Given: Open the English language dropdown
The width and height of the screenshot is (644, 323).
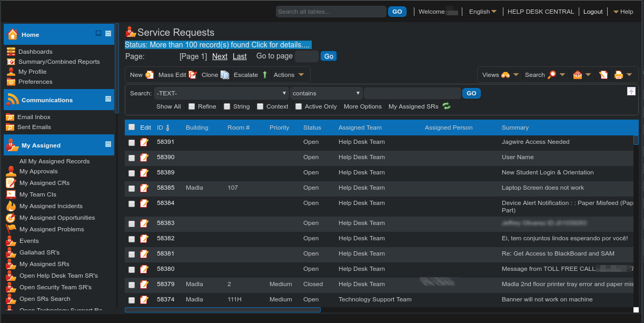Looking at the screenshot, I should click(x=483, y=12).
